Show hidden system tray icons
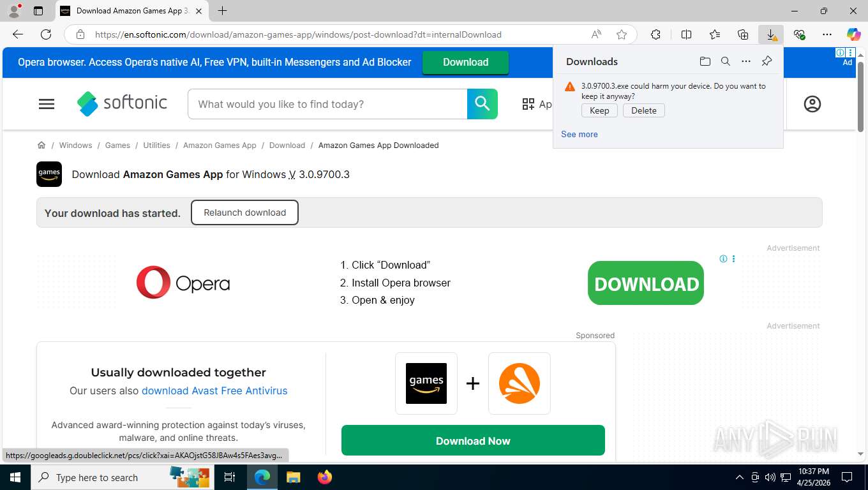 740,477
